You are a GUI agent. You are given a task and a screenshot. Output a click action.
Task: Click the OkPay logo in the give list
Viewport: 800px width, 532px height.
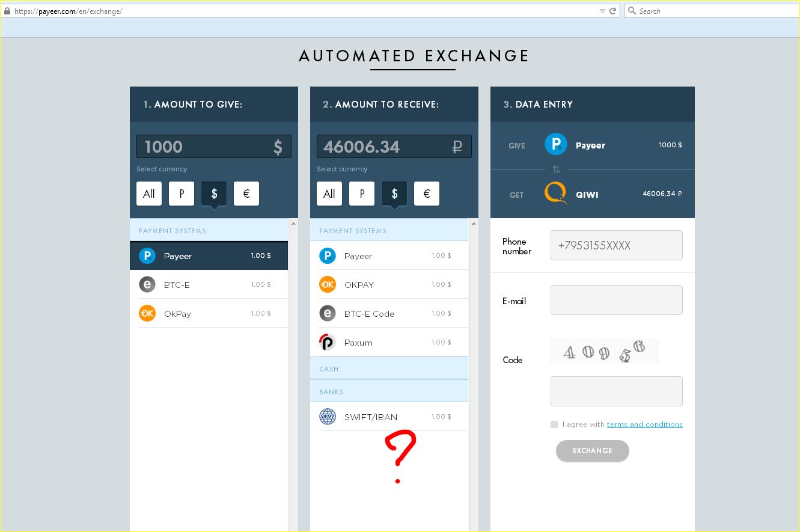pyautogui.click(x=147, y=313)
